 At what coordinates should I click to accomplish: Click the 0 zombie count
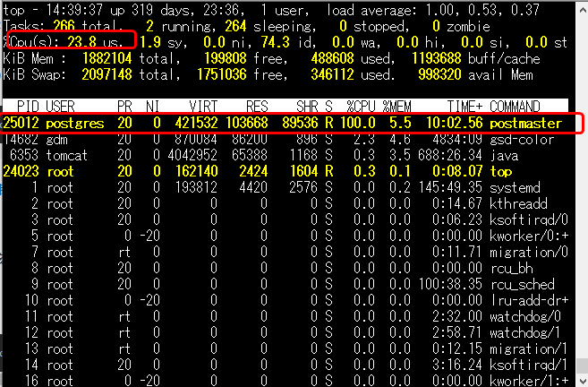tap(436, 26)
